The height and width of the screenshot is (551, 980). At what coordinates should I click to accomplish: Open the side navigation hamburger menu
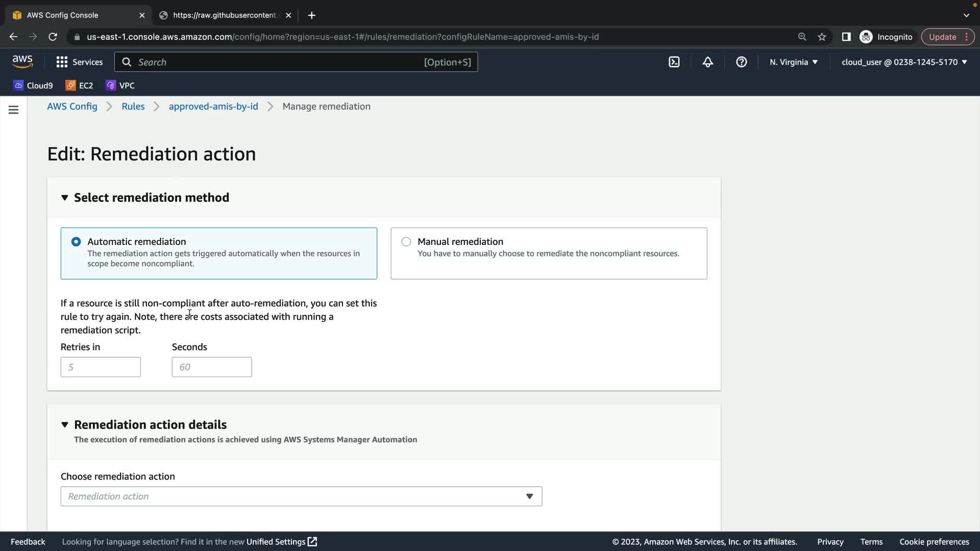click(13, 110)
